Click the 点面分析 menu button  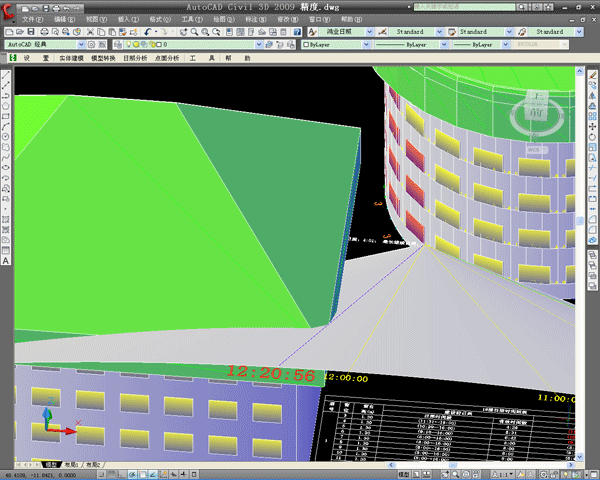click(166, 58)
